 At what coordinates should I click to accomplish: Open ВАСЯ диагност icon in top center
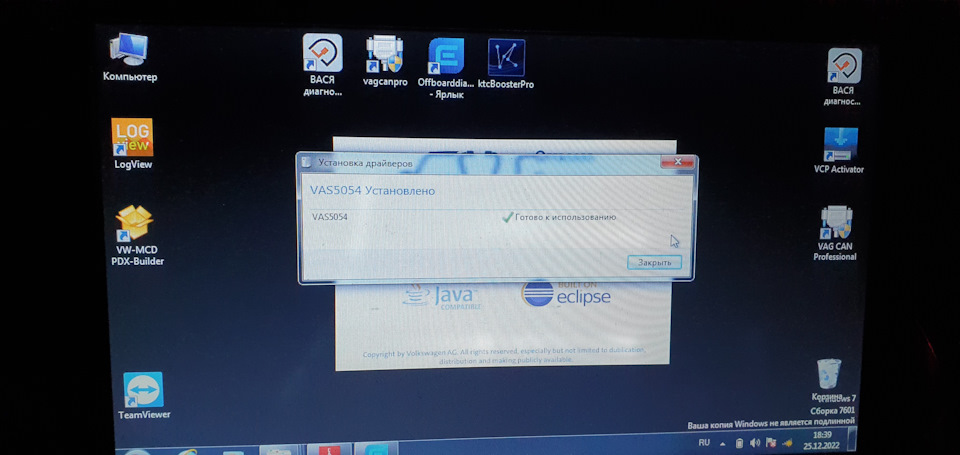point(323,64)
